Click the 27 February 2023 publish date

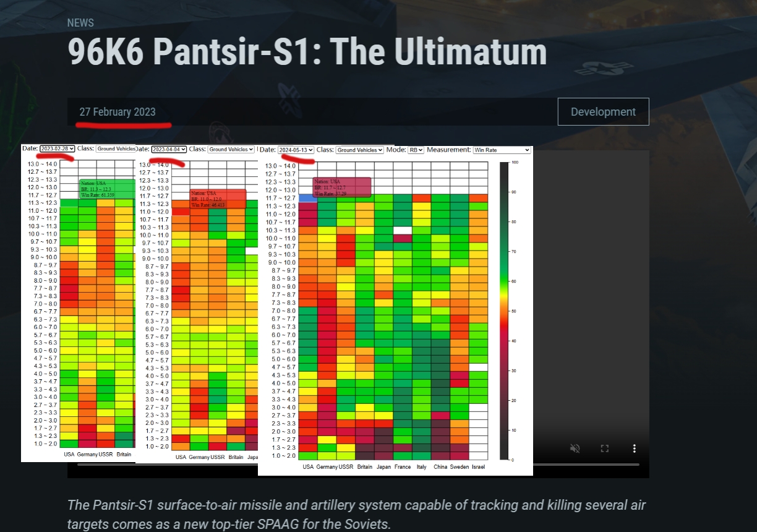118,112
